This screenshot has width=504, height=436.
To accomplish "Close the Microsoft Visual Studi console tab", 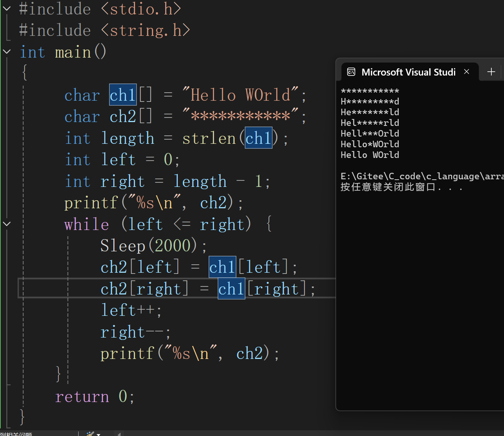I will 467,71.
